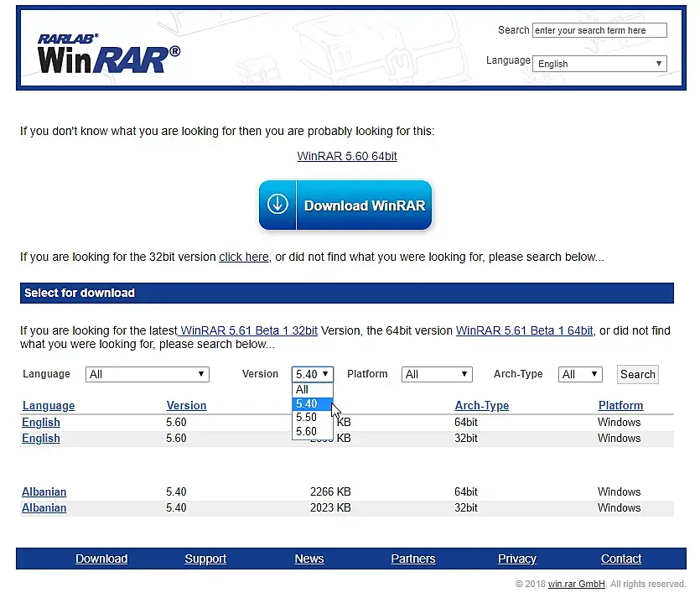The width and height of the screenshot is (700, 603).
Task: Click the Search button next to Arch-Type
Action: pos(637,374)
